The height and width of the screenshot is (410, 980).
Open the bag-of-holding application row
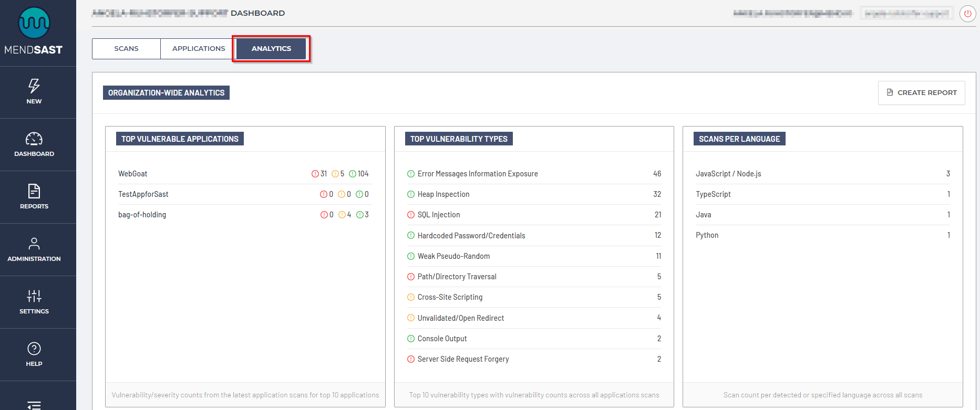point(142,215)
